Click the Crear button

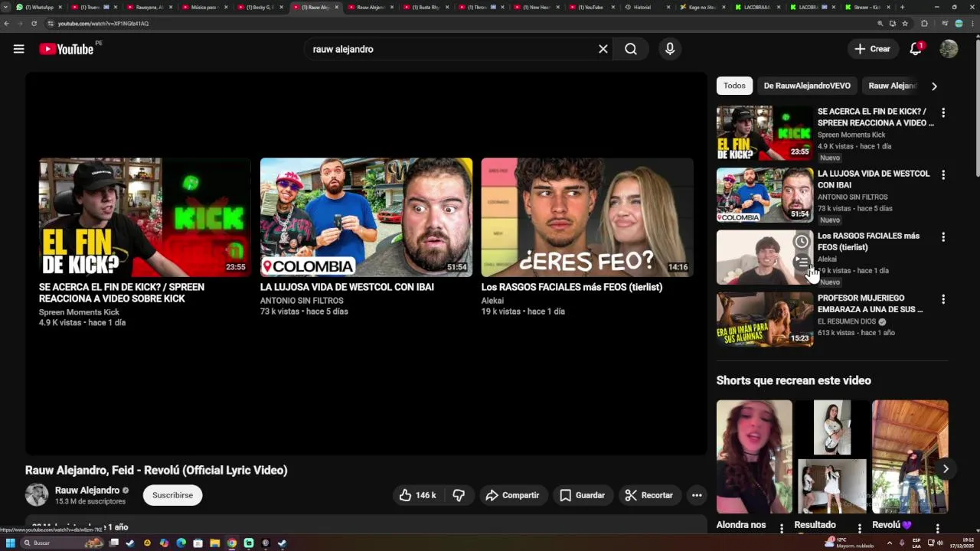pos(873,49)
